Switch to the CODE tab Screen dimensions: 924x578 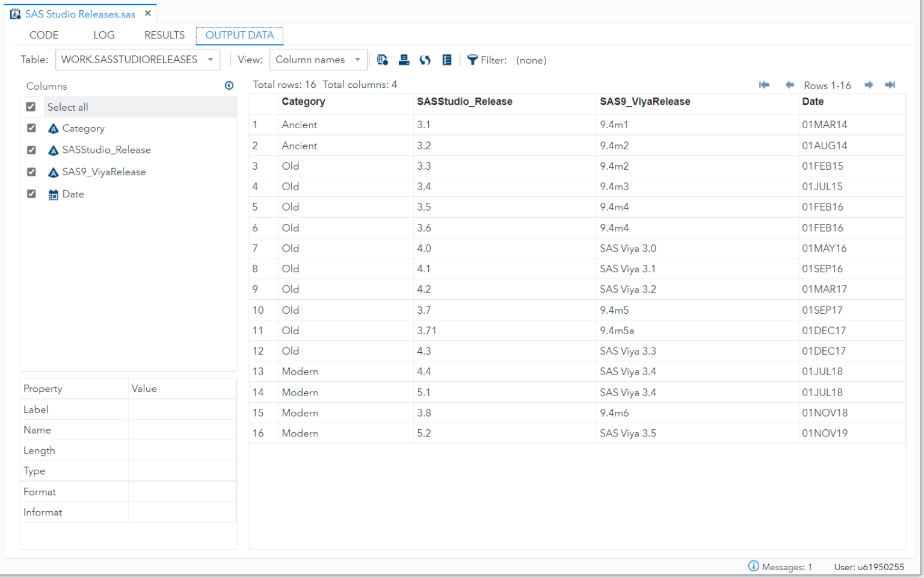(x=44, y=35)
